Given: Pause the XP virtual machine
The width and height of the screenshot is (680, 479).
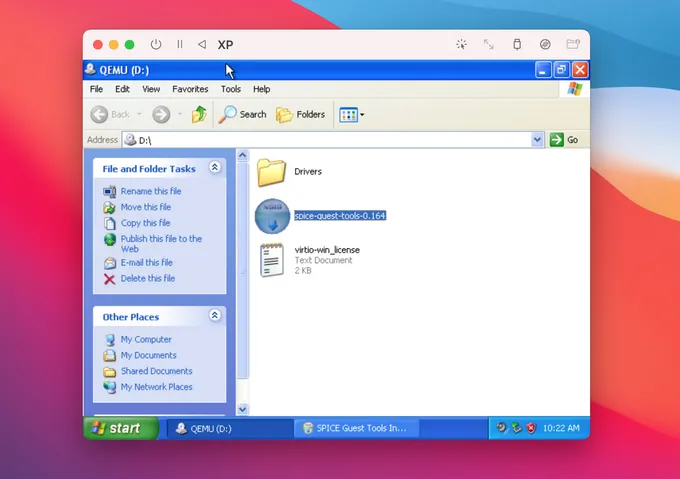Looking at the screenshot, I should (180, 44).
